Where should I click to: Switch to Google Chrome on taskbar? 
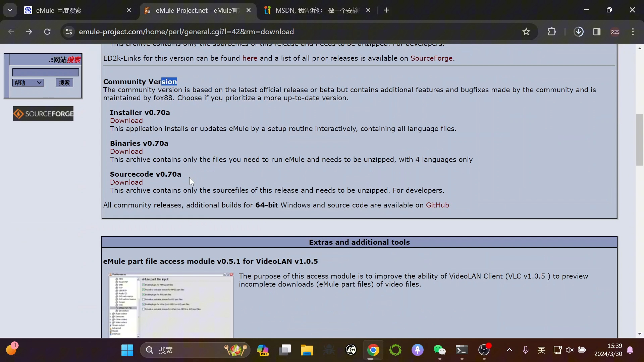tap(373, 350)
